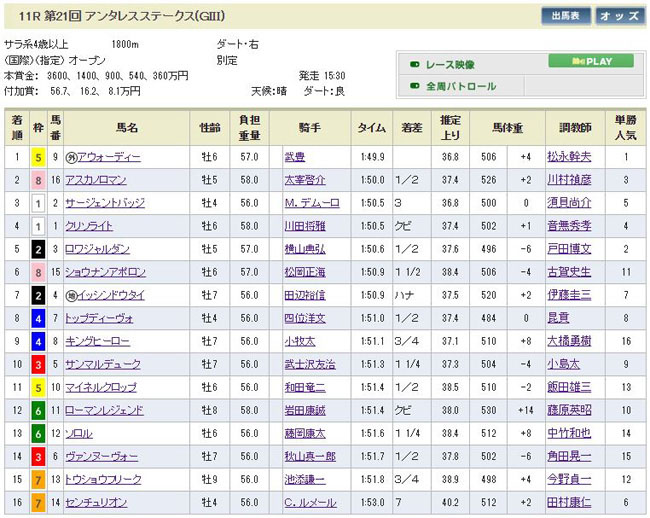Click the レース映像 label icon
The image size is (650, 518).
tap(414, 62)
